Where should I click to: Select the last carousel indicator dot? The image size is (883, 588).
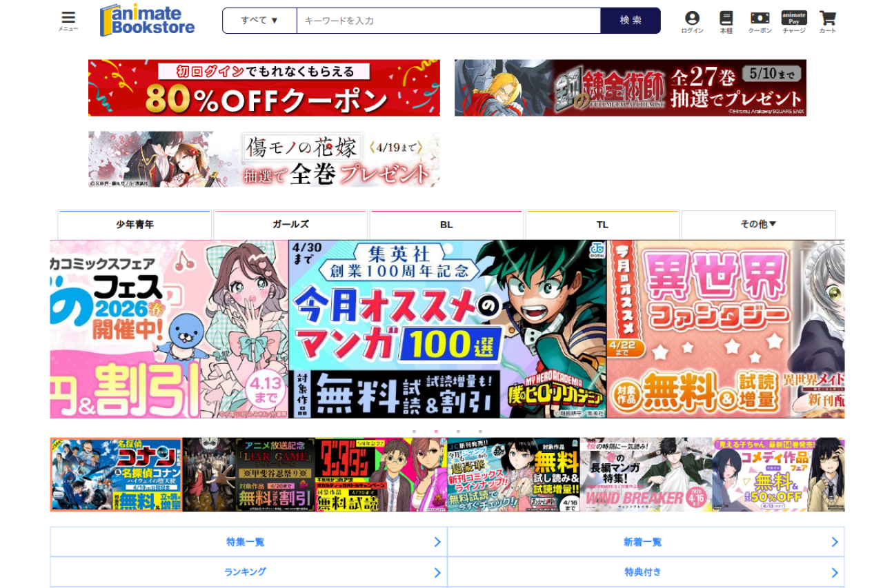click(x=480, y=432)
